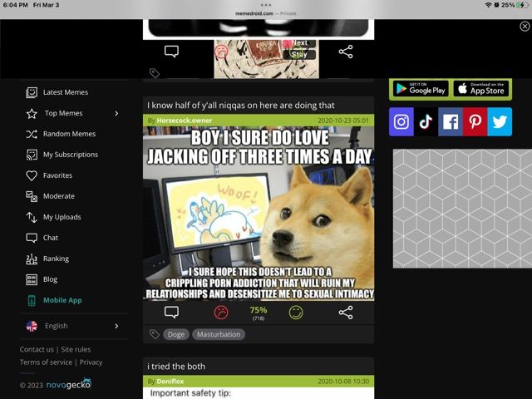Open the Twitter social icon
532x399 pixels.
[500, 121]
